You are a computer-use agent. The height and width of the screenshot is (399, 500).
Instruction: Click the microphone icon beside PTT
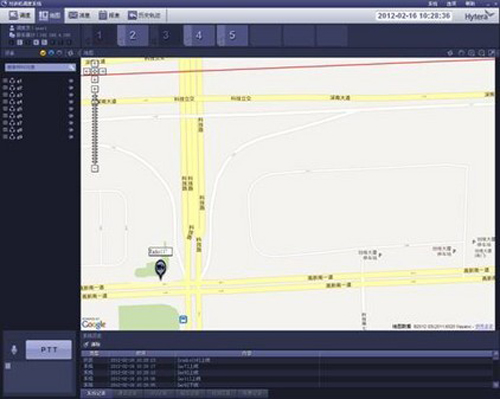(x=14, y=350)
